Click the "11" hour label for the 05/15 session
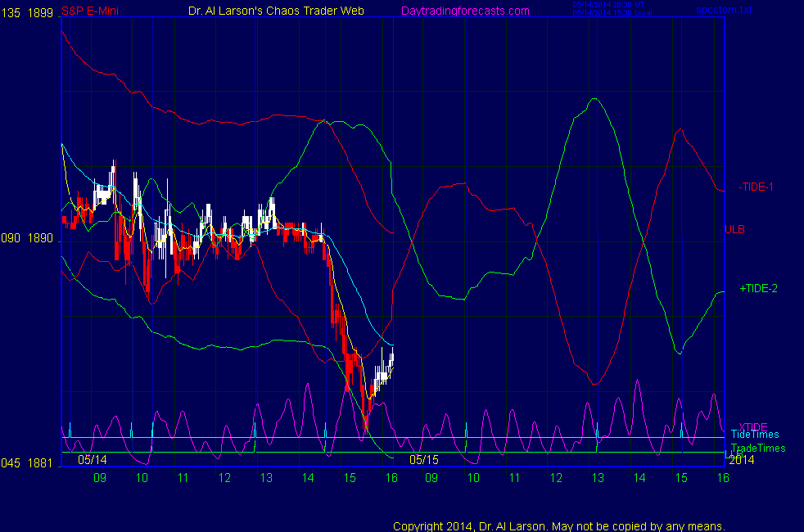804x532 pixels. click(x=515, y=478)
